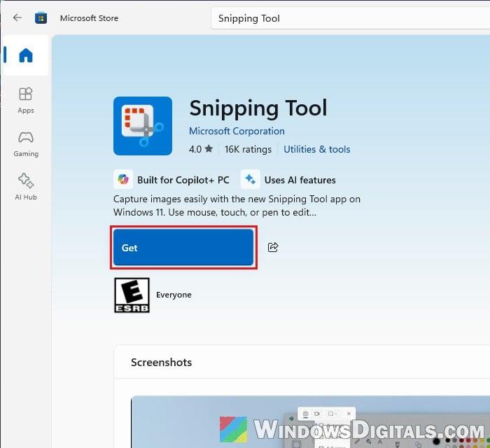490x448 pixels.
Task: Open the Home section in sidebar
Action: (26, 55)
